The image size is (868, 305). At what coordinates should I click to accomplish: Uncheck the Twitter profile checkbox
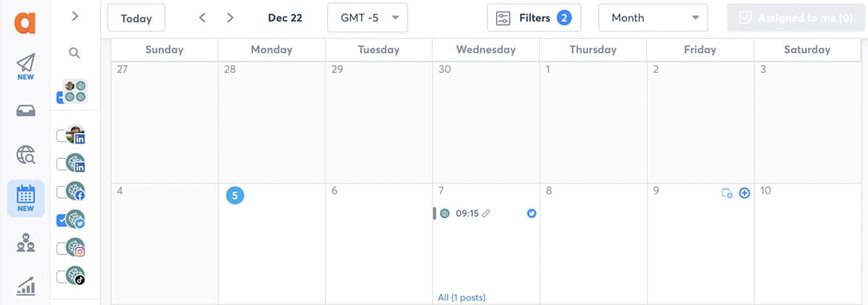coord(61,220)
